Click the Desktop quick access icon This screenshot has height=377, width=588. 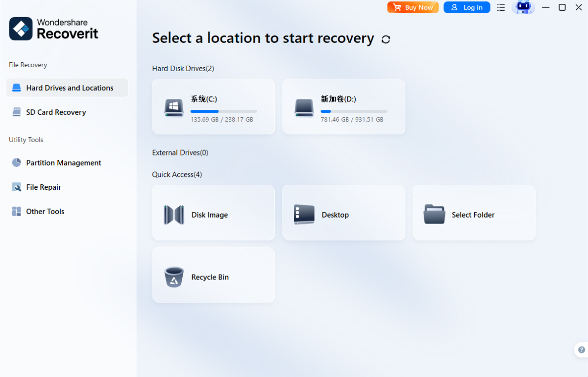304,215
